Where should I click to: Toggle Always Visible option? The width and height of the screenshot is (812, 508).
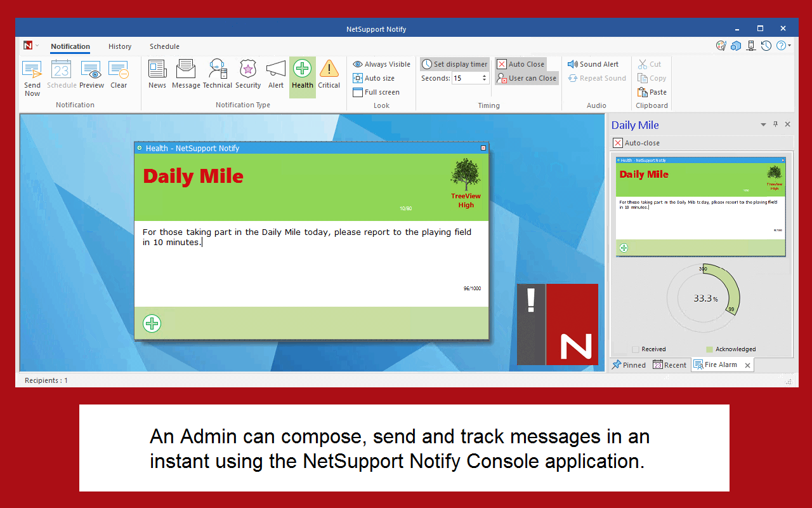click(x=381, y=64)
